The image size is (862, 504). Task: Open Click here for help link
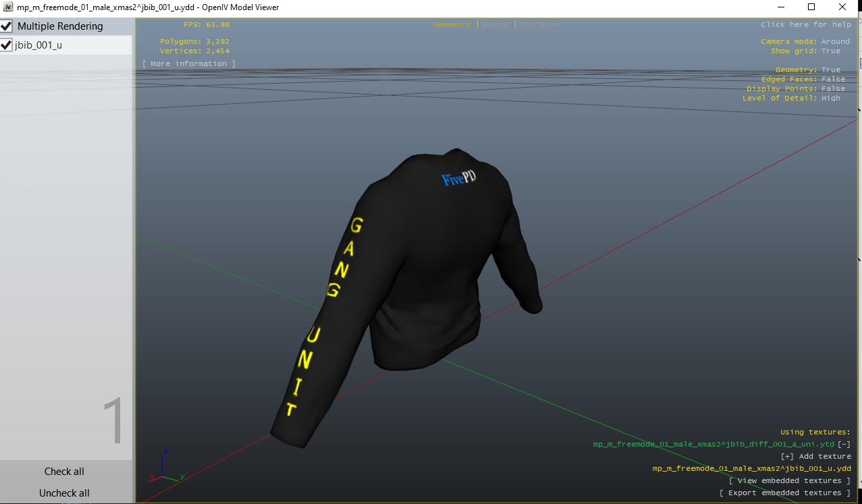[806, 24]
